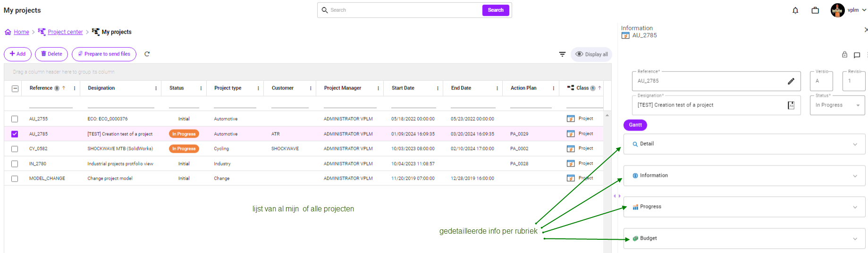Check the AU_2755 row checkbox
This screenshot has height=253, width=868.
pos(15,119)
